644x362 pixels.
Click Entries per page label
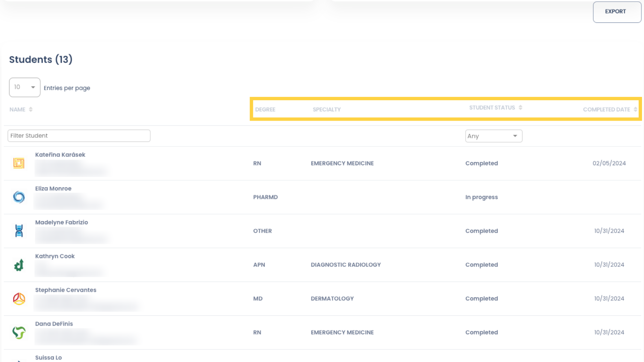(x=67, y=88)
